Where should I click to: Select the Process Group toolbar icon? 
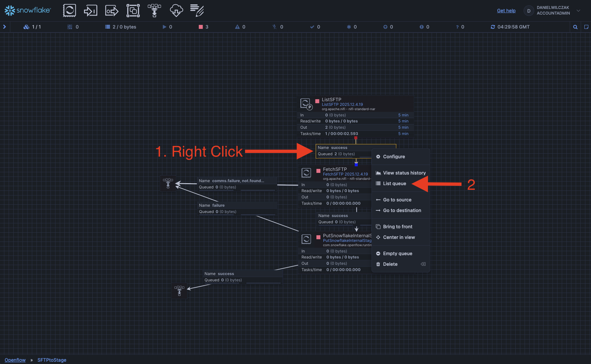tap(133, 11)
